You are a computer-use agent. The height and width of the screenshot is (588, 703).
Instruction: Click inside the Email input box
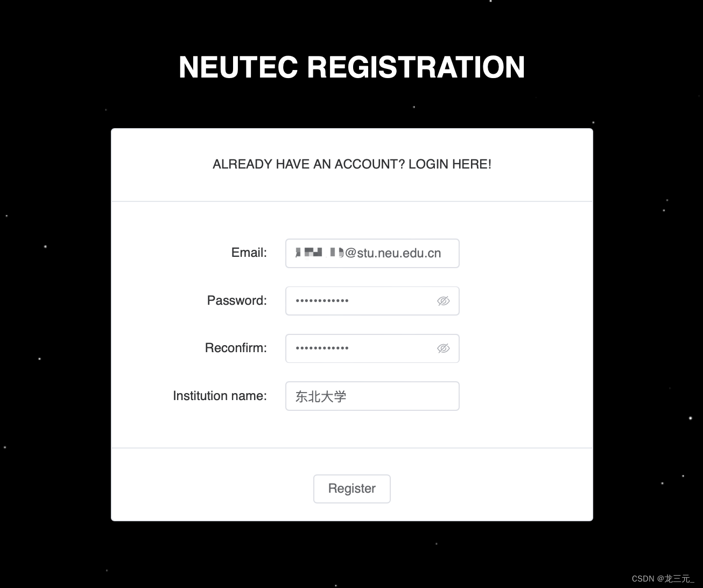(x=372, y=253)
